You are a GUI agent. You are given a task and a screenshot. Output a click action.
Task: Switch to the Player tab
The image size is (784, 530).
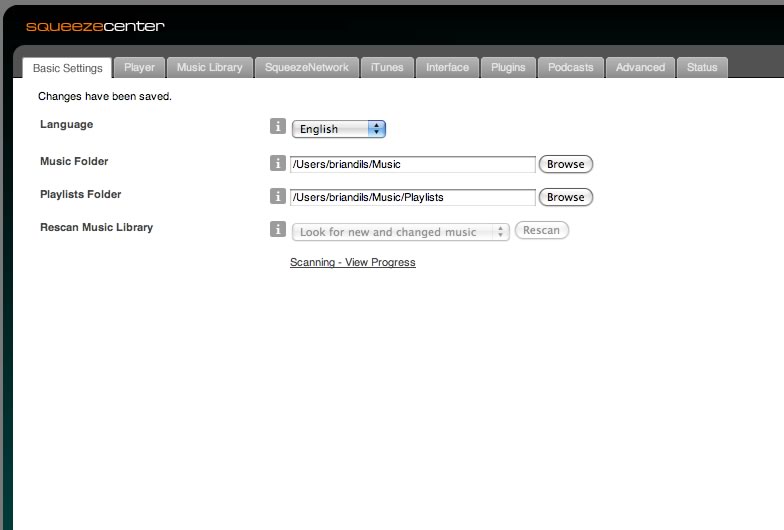(139, 68)
